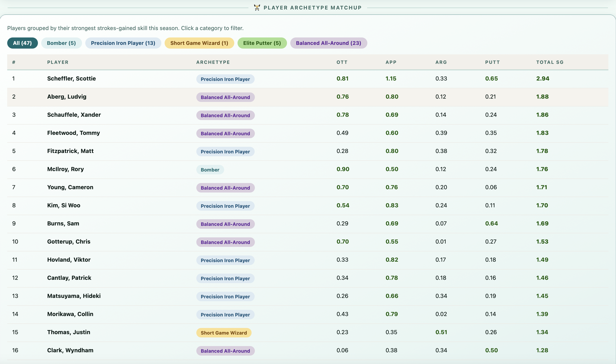Click Cantlay's total SG value 1.46
Screen dimensions: 616x364
[542, 278]
